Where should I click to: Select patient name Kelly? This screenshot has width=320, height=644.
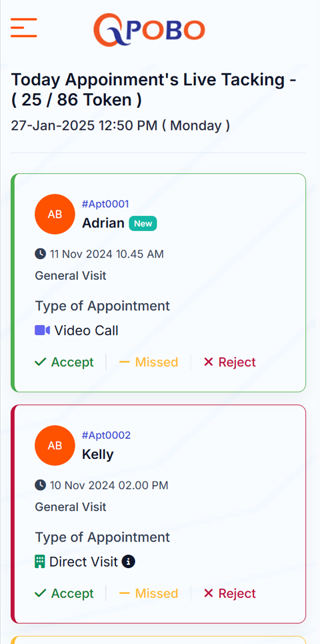click(x=98, y=454)
